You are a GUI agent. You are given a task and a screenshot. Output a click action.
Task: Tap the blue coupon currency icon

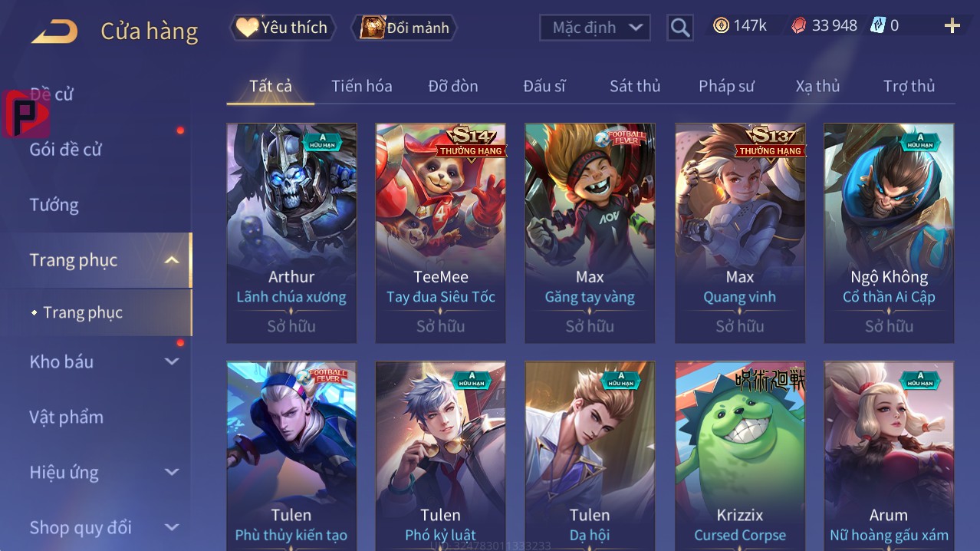(x=878, y=26)
